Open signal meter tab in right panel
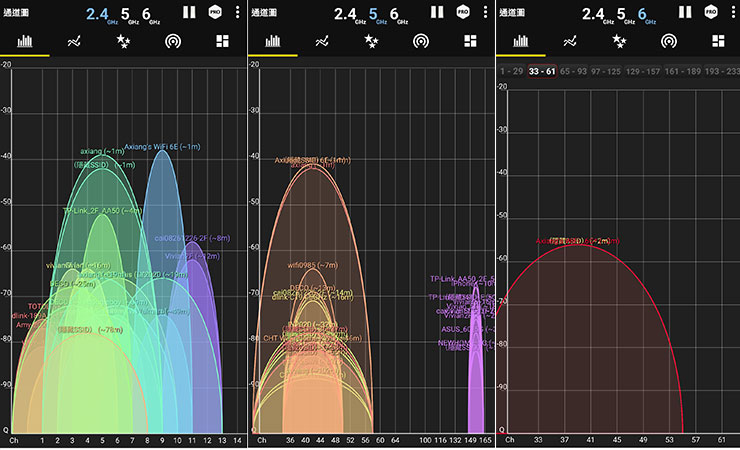This screenshot has width=740, height=450. [669, 42]
